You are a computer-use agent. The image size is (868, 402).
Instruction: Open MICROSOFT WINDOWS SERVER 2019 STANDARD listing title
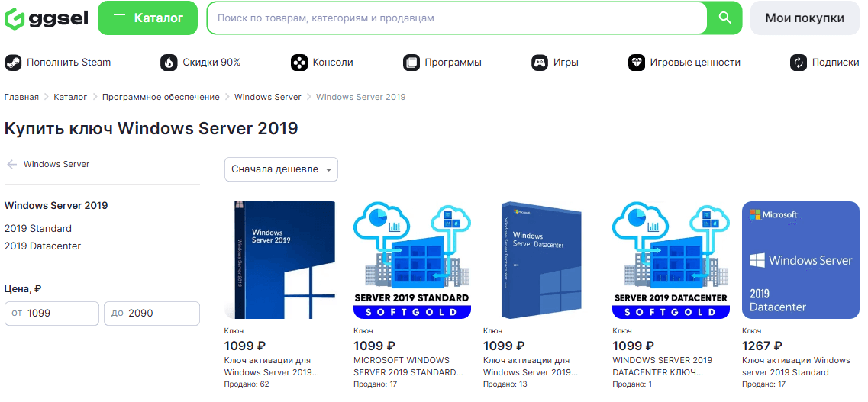click(408, 366)
